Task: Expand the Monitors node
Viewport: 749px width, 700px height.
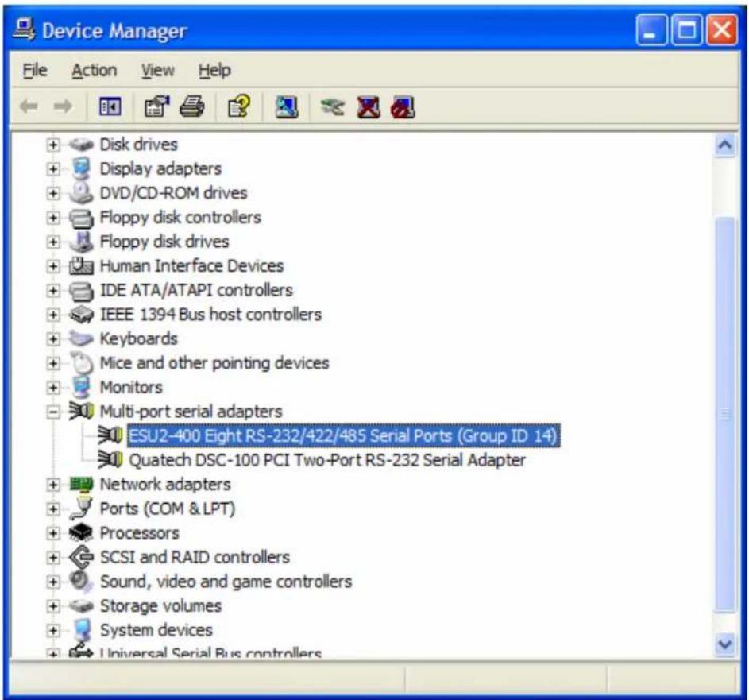Action: click(x=53, y=387)
